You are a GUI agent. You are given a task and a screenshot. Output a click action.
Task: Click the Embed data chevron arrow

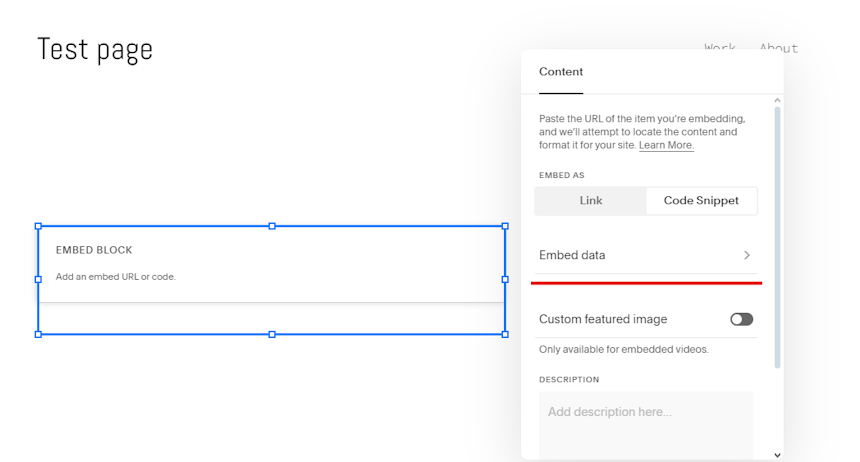click(746, 255)
